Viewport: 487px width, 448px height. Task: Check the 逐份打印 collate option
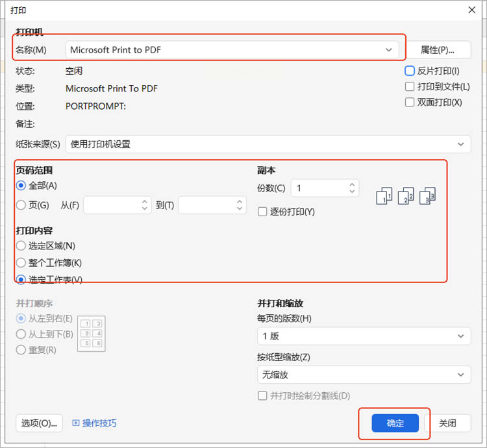(x=262, y=212)
